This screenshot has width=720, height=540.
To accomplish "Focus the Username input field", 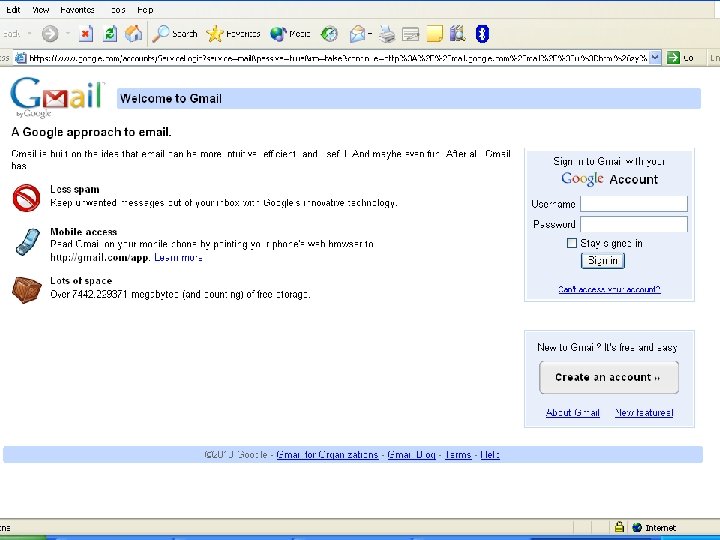I will [634, 203].
